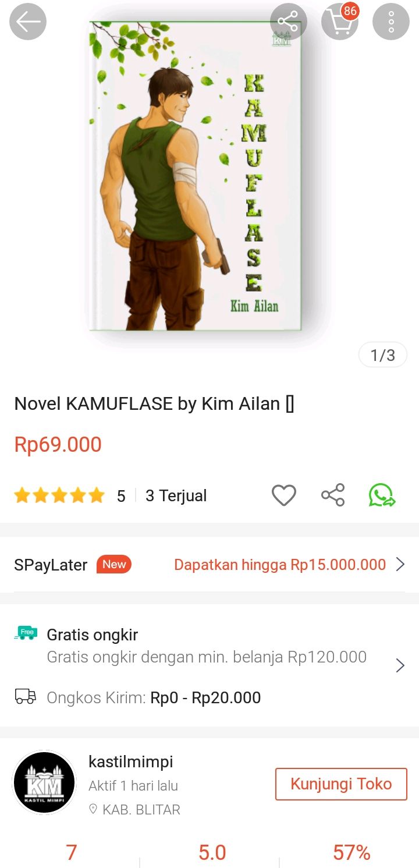Tap the 1/3 image counter badge
This screenshot has height=868, width=419.
click(383, 355)
